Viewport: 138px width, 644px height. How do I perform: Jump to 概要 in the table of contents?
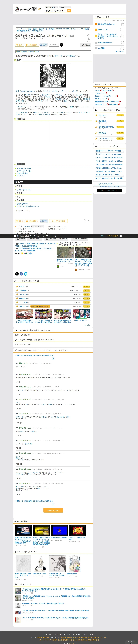coord(18,52)
